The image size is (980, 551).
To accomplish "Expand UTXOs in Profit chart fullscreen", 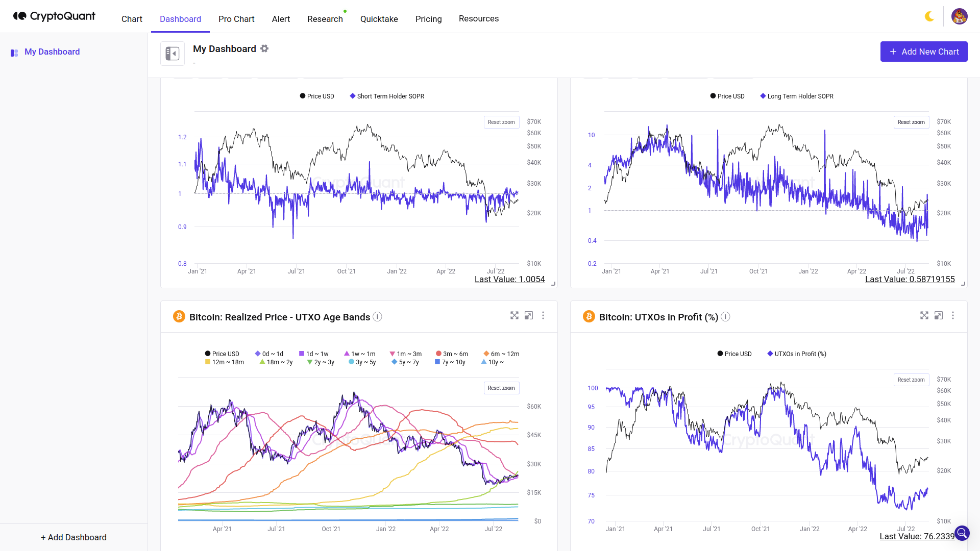I will pos(924,316).
